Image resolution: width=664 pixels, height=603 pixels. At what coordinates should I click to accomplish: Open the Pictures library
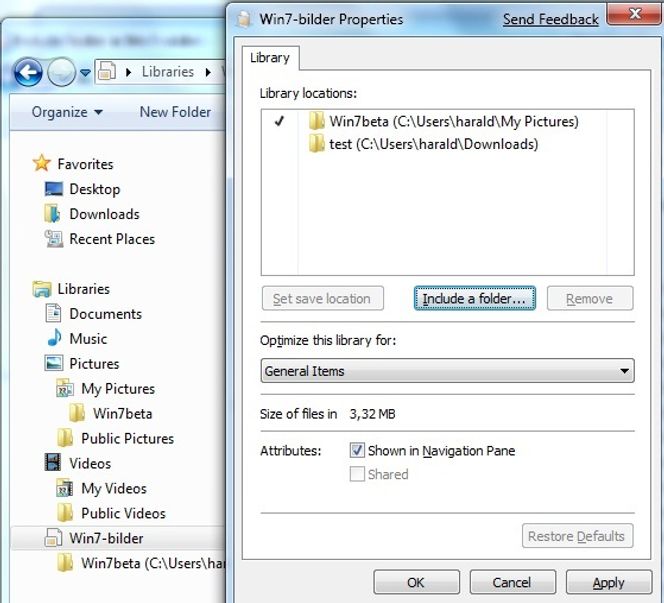pyautogui.click(x=94, y=364)
